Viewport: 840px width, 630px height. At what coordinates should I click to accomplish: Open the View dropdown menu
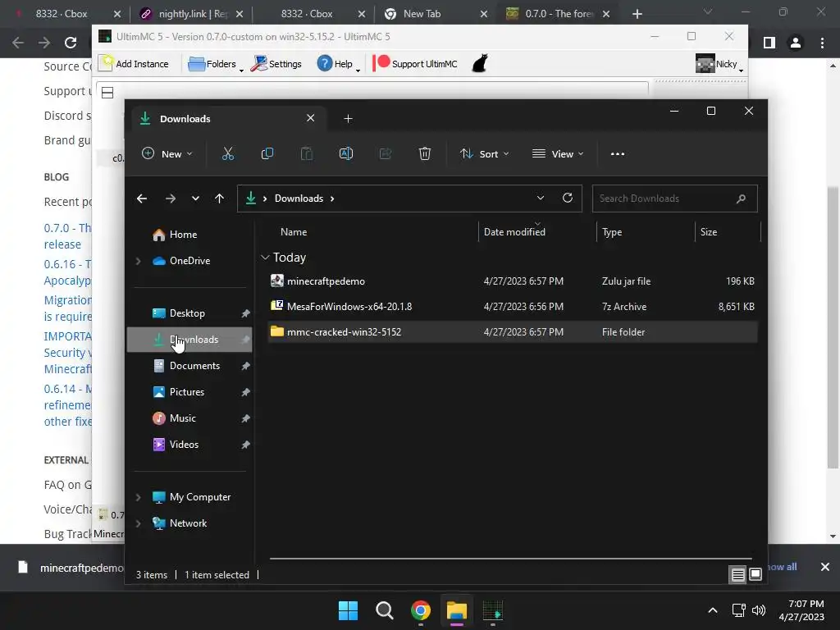tap(558, 153)
